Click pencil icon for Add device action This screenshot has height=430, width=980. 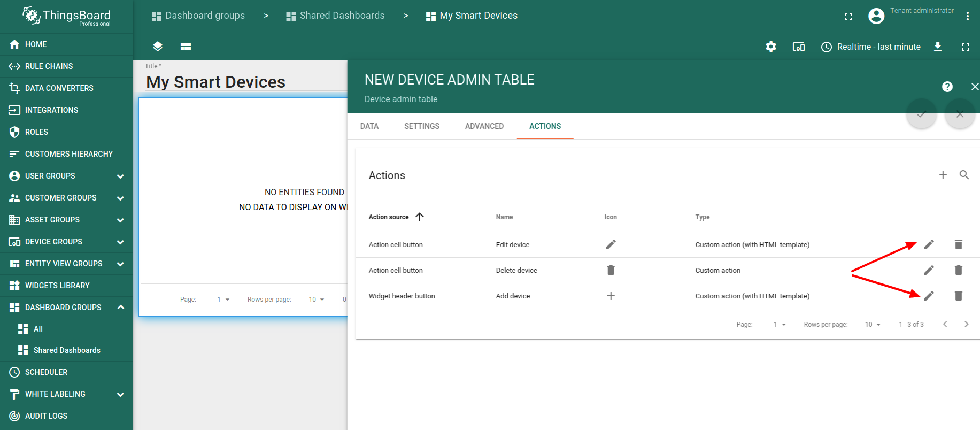(929, 296)
